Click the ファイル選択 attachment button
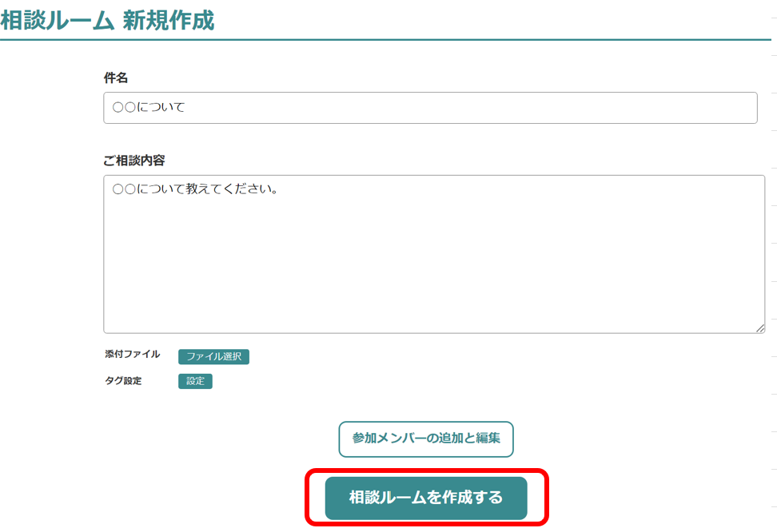This screenshot has height=532, width=777. click(x=213, y=356)
